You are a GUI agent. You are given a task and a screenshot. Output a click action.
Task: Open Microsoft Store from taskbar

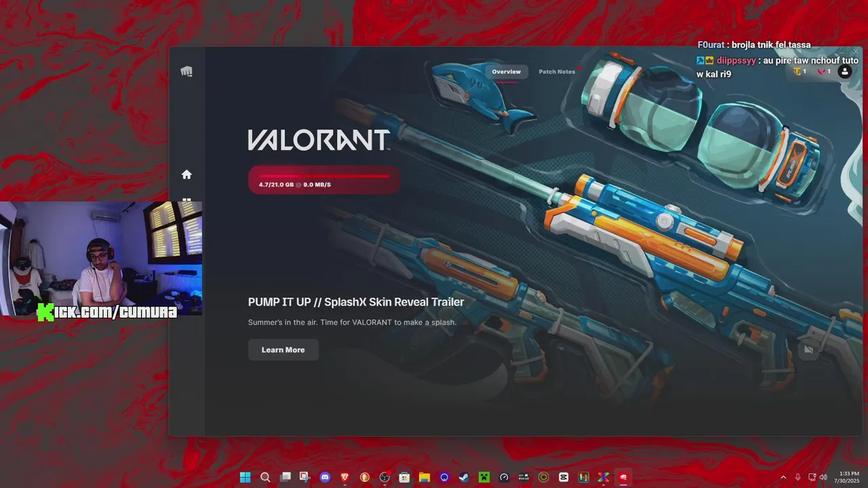point(404,477)
